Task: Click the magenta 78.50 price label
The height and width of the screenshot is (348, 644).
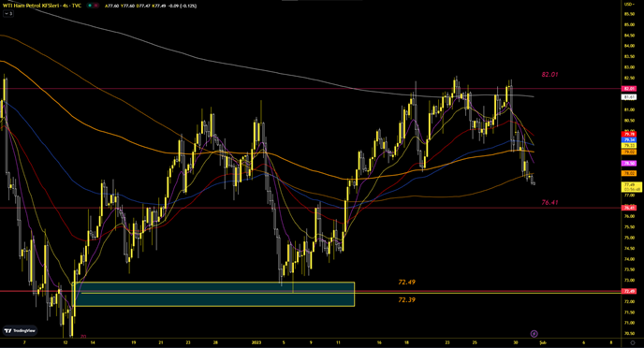Action: click(629, 164)
